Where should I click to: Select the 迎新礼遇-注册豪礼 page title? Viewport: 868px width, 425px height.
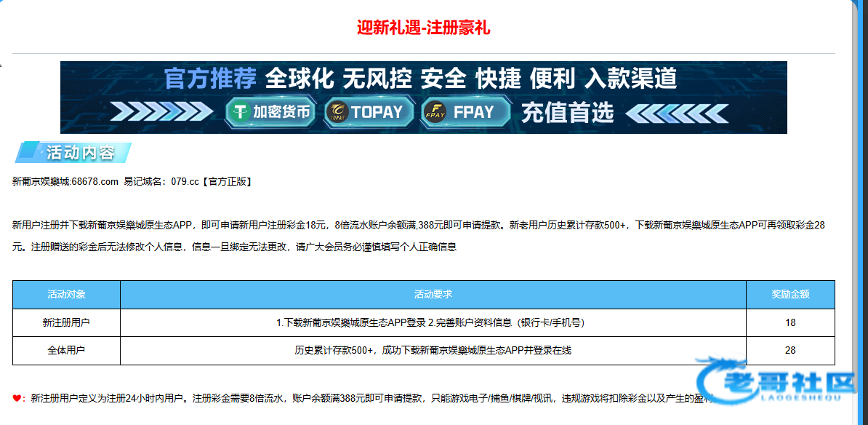423,28
